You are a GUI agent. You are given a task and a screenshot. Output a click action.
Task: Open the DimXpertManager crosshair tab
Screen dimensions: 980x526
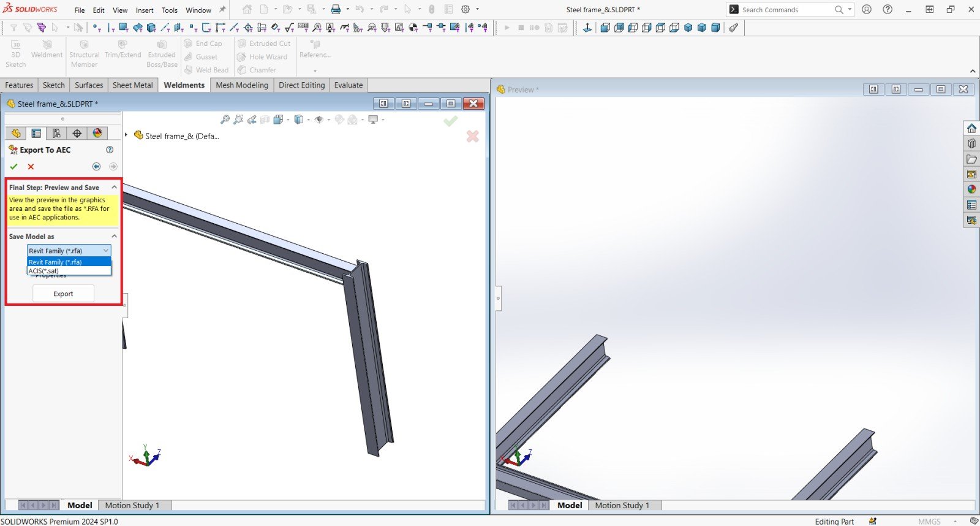point(77,133)
